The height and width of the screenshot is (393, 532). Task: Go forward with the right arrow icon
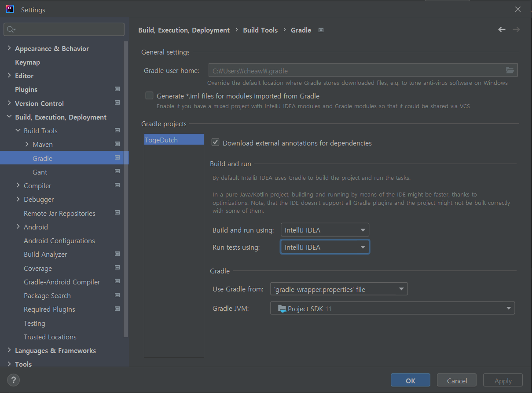tap(516, 29)
